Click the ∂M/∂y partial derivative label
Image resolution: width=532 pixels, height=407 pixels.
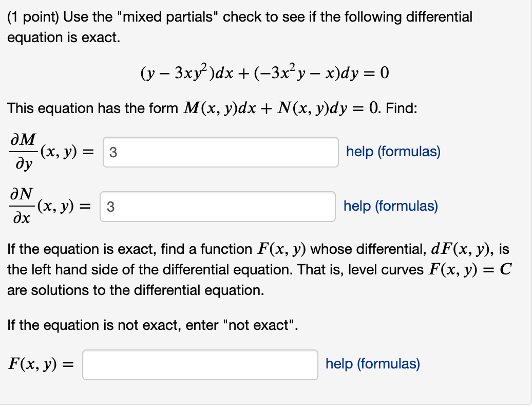pyautogui.click(x=24, y=151)
